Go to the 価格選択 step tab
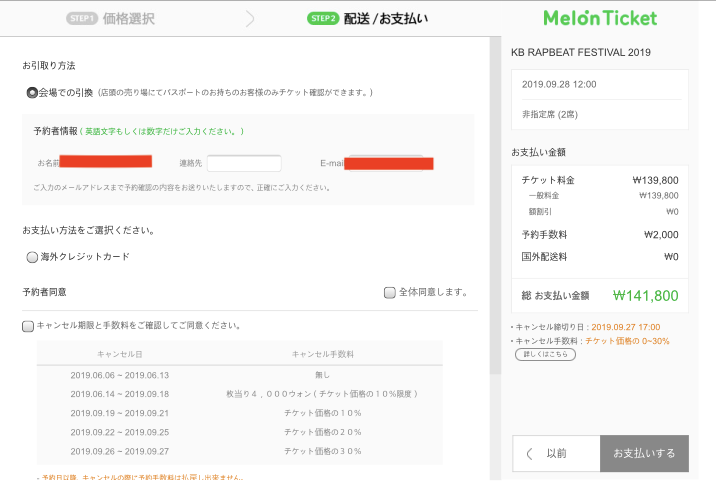This screenshot has width=716, height=487. point(111,18)
